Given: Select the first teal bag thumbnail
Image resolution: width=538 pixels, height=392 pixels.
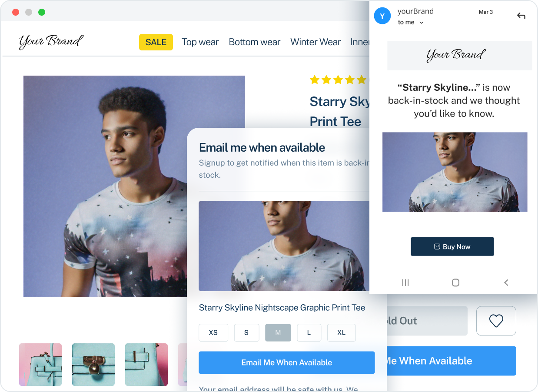Looking at the screenshot, I should 40,365.
